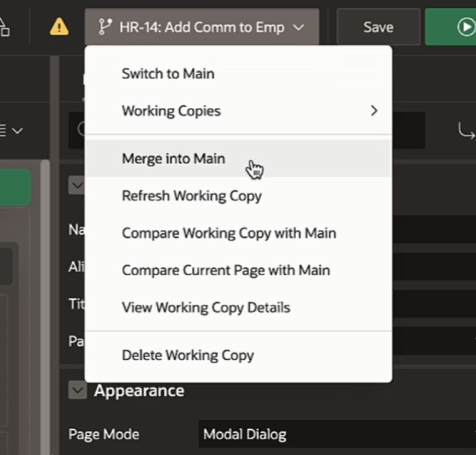476x455 pixels.
Task: Collapse the Appearance section
Action: coord(78,390)
